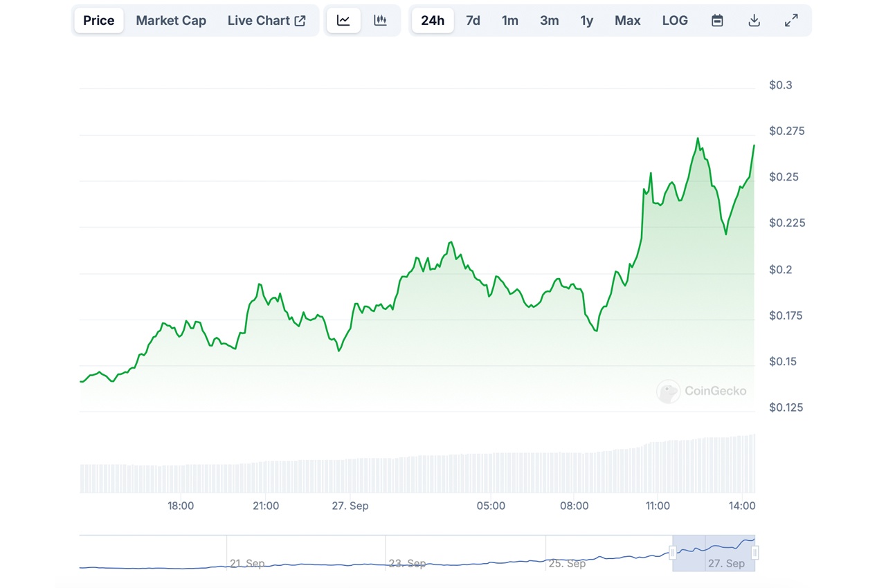Viewport: 886px width, 588px height.
Task: Download the chart data
Action: pos(754,20)
